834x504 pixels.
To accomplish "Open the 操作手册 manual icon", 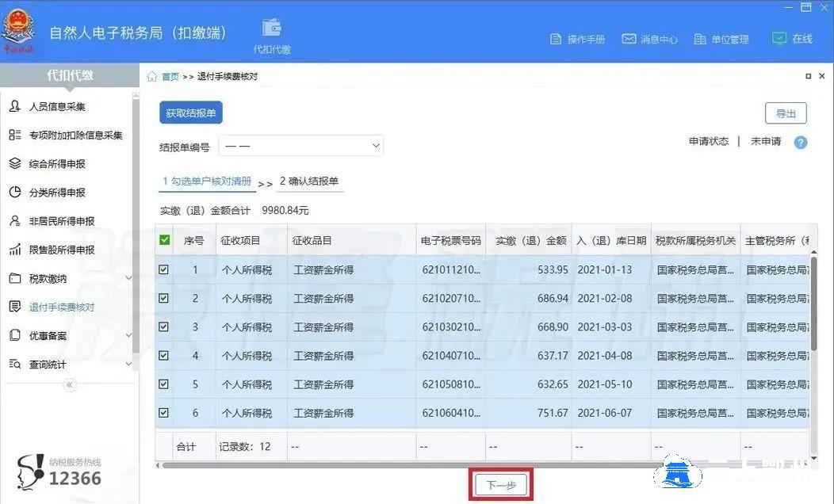I will pyautogui.click(x=555, y=40).
